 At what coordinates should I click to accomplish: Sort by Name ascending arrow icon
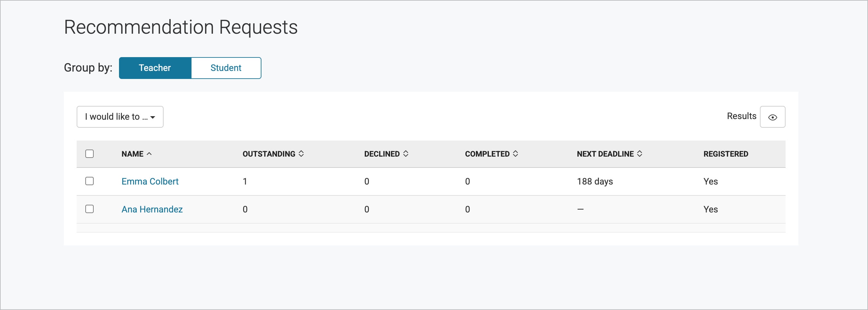(x=149, y=154)
